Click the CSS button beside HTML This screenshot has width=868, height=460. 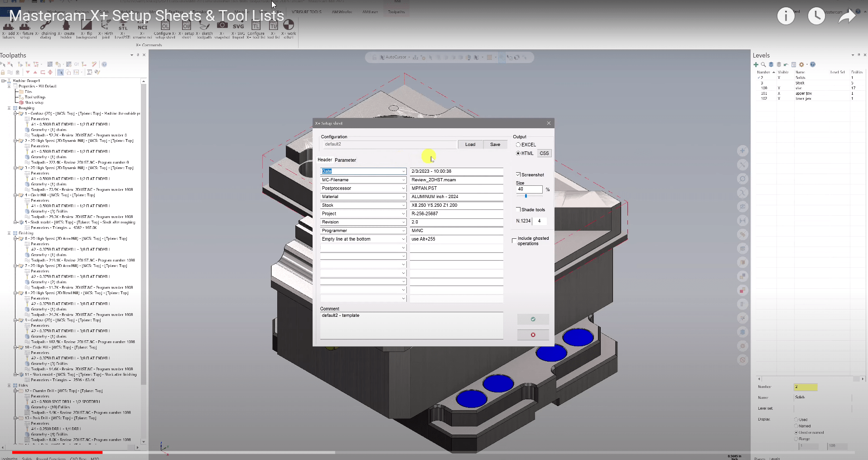pyautogui.click(x=545, y=153)
